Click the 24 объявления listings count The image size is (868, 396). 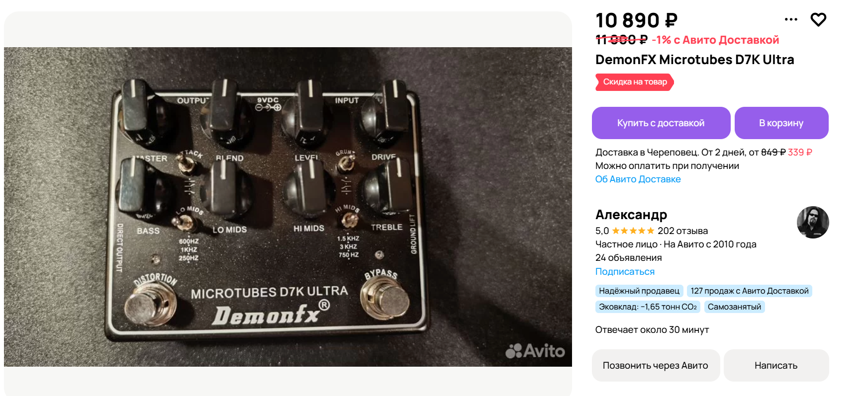(629, 258)
